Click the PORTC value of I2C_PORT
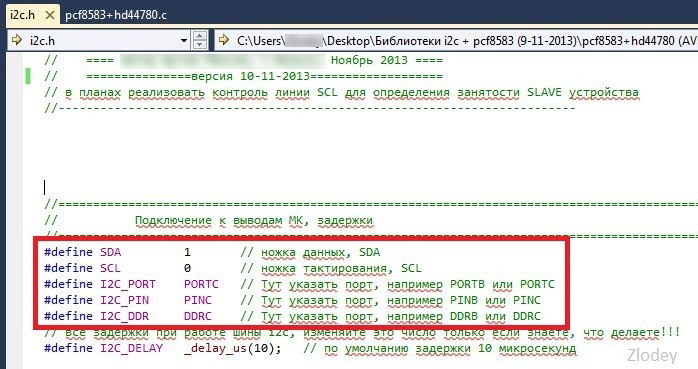Screen dimensions: 698x369 (x=201, y=284)
